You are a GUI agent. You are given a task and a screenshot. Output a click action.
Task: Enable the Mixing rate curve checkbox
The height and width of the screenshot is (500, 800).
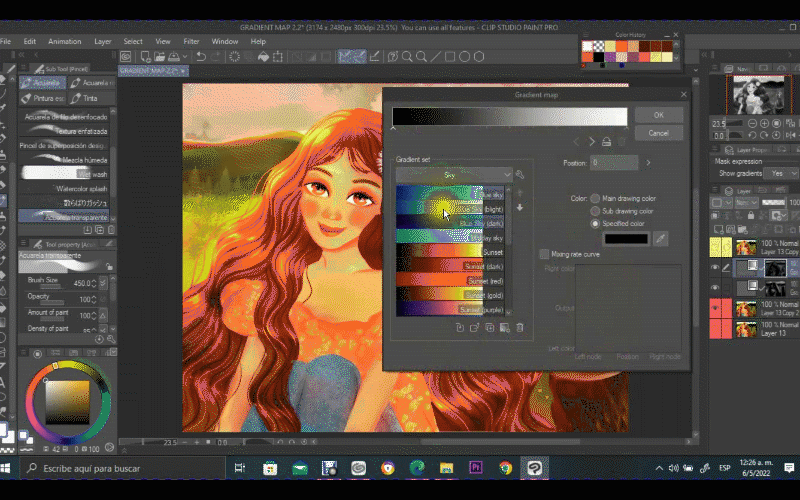544,255
